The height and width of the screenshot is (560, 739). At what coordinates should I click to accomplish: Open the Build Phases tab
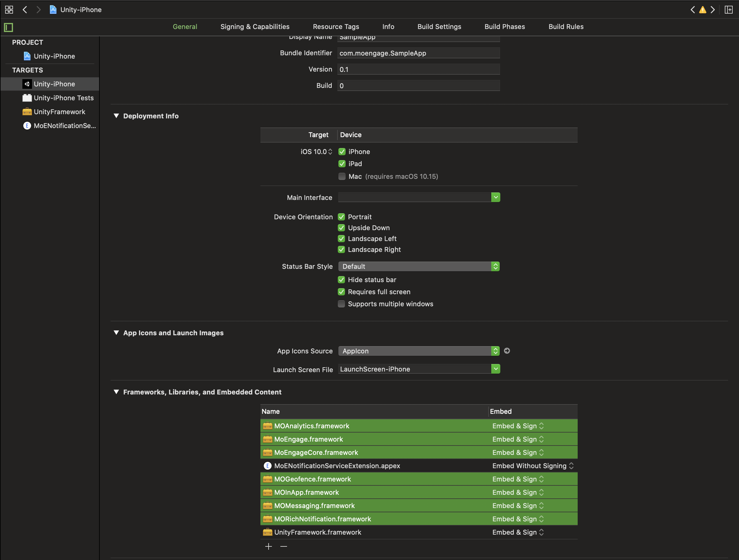[505, 27]
